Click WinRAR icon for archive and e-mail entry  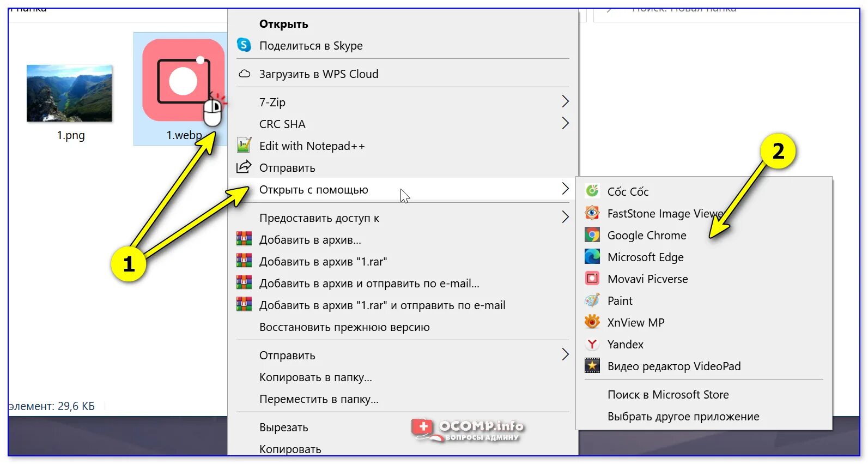(x=244, y=282)
